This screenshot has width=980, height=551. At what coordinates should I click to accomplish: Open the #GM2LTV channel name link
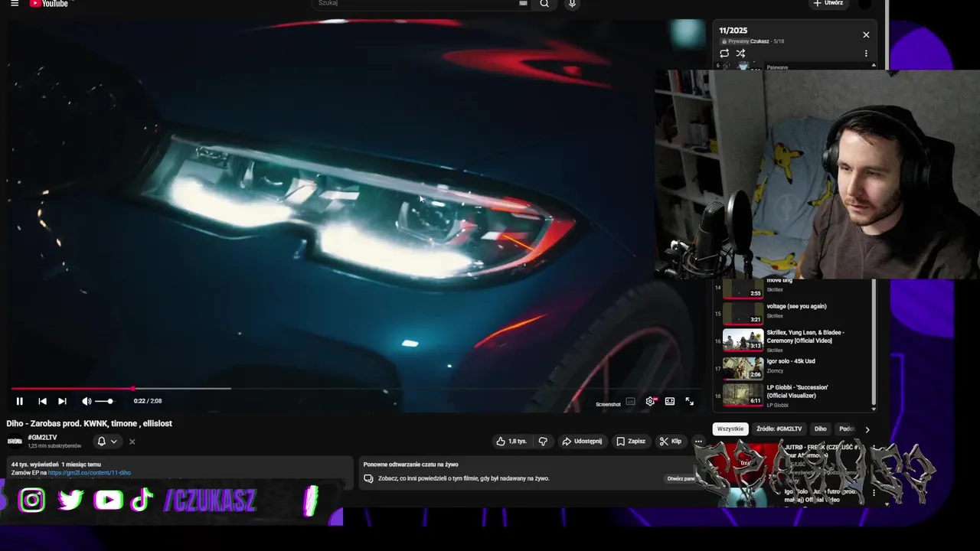[x=42, y=438]
